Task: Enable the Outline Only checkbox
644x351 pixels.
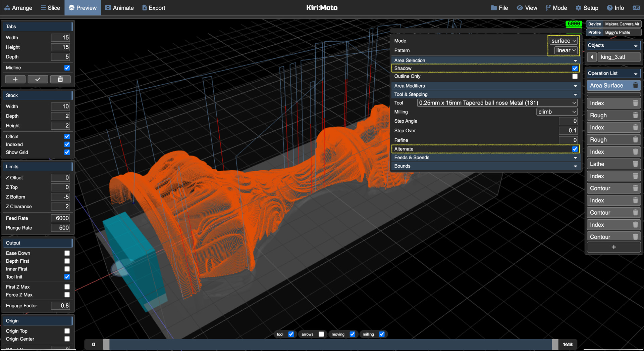Action: coord(575,76)
